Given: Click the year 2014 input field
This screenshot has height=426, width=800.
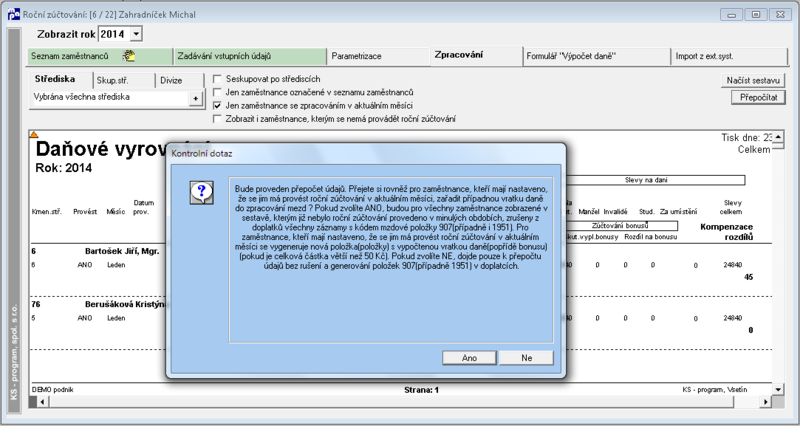Looking at the screenshot, I should tap(114, 34).
